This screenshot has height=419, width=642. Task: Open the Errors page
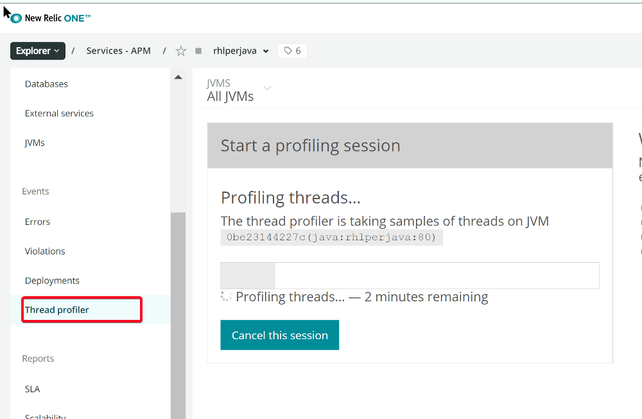(37, 222)
